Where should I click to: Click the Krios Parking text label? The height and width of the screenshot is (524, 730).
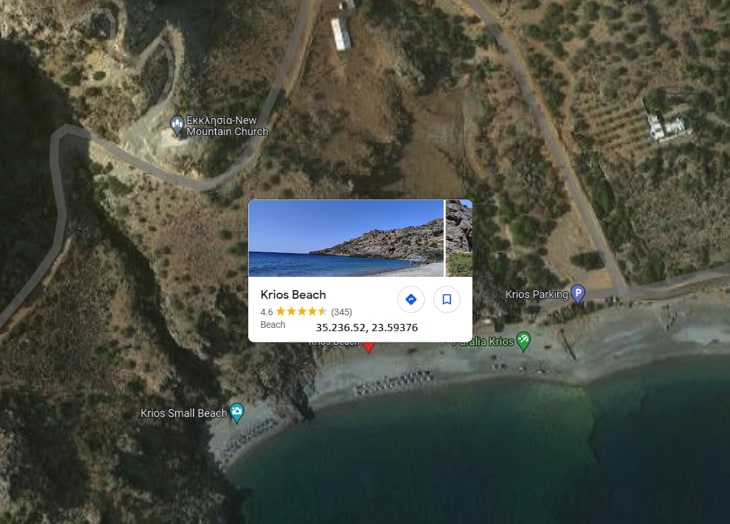(x=537, y=294)
